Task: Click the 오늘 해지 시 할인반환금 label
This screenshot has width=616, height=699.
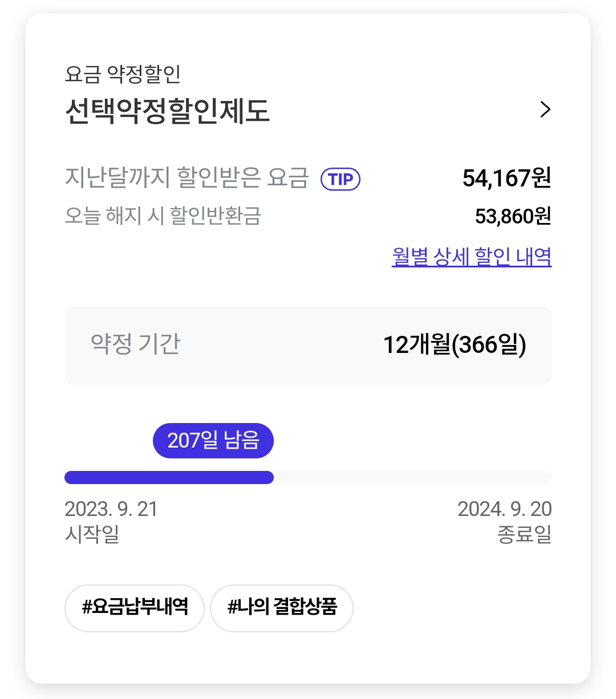Action: tap(163, 216)
